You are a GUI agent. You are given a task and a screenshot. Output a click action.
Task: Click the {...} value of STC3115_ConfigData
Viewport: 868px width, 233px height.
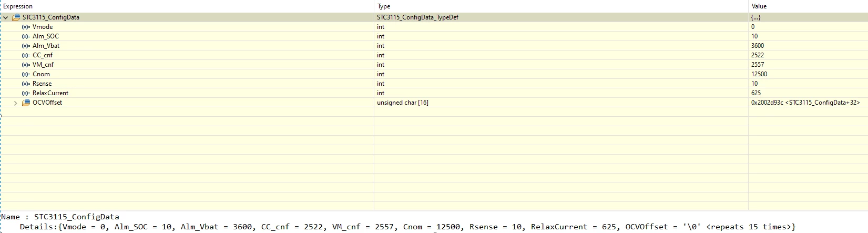coord(755,17)
